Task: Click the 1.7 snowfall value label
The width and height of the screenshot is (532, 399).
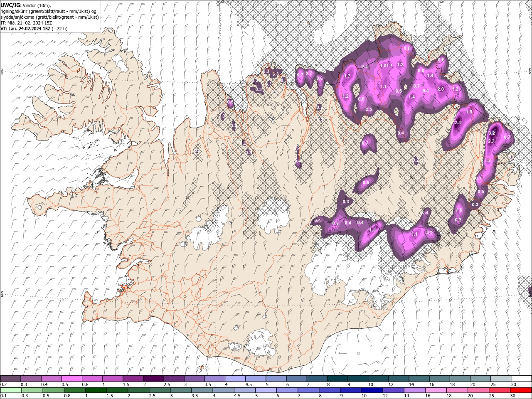Action: pos(347,76)
